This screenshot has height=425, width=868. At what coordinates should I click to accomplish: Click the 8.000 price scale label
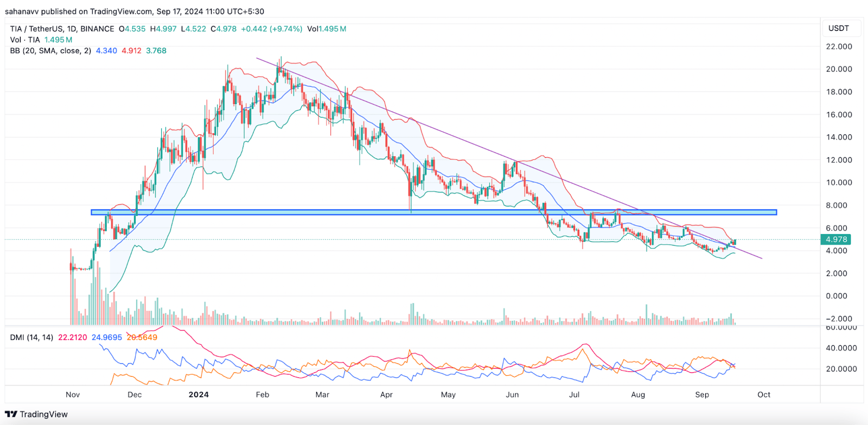(x=837, y=205)
